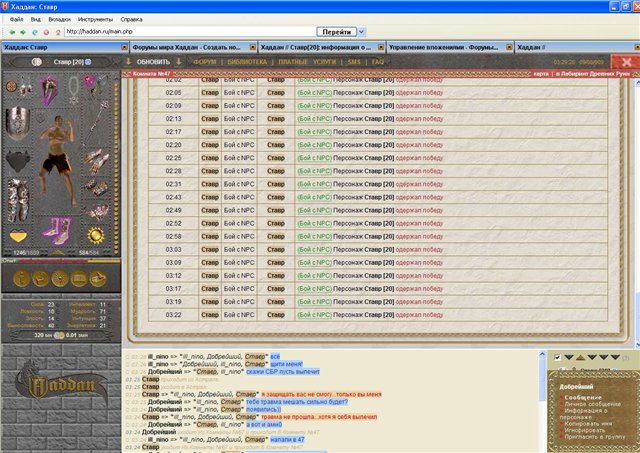The image size is (640, 453).
Task: Close the Хаддан: Ставр tab
Action: [124, 47]
